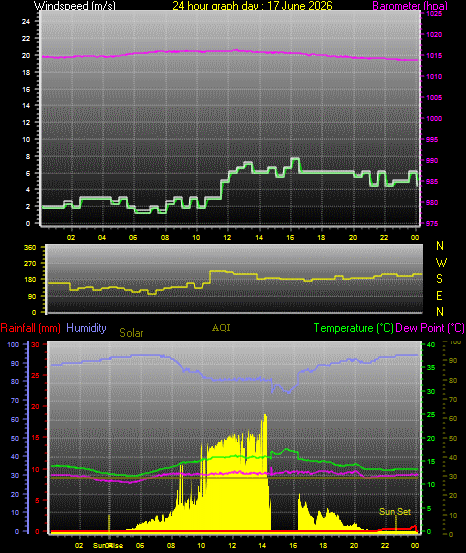
Task: Click the 1015 hpa barometer scale value
Action: tap(434, 55)
